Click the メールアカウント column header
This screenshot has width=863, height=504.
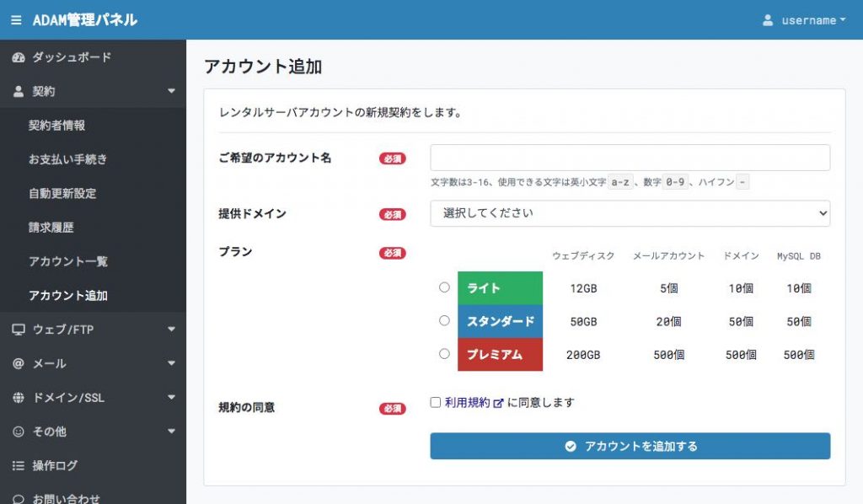pos(668,256)
